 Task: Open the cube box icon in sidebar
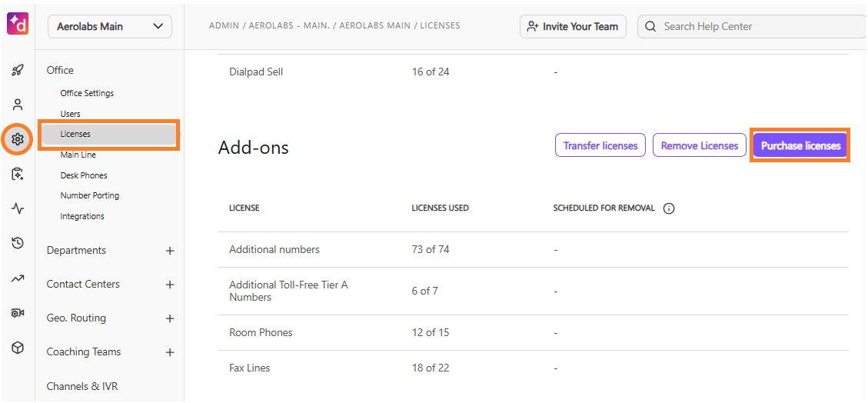[18, 348]
